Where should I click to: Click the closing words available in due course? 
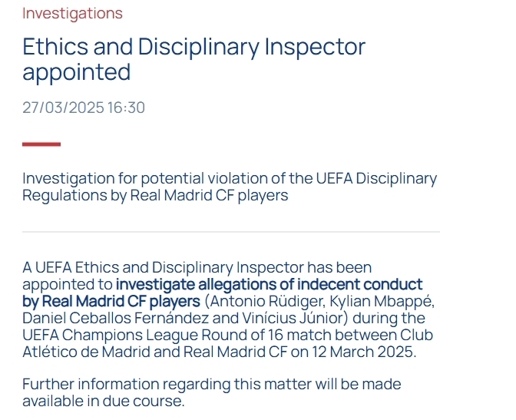(x=104, y=401)
